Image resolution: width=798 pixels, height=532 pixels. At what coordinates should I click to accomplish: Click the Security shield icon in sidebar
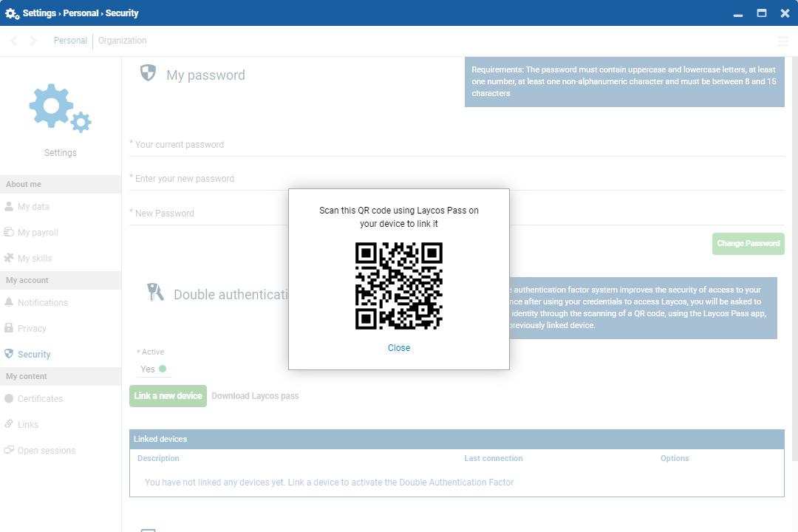tap(9, 354)
